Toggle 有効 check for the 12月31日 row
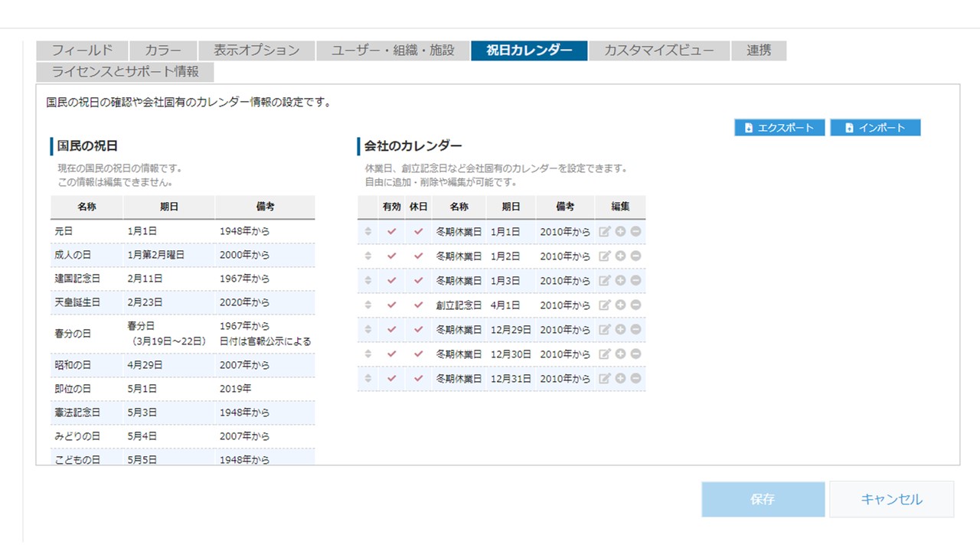This screenshot has height=551, width=980. click(391, 379)
